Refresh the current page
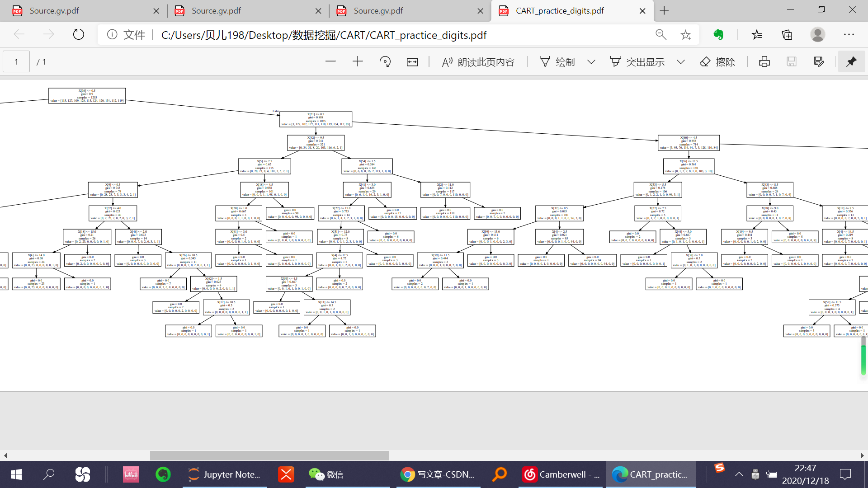868x488 pixels. pos(79,35)
